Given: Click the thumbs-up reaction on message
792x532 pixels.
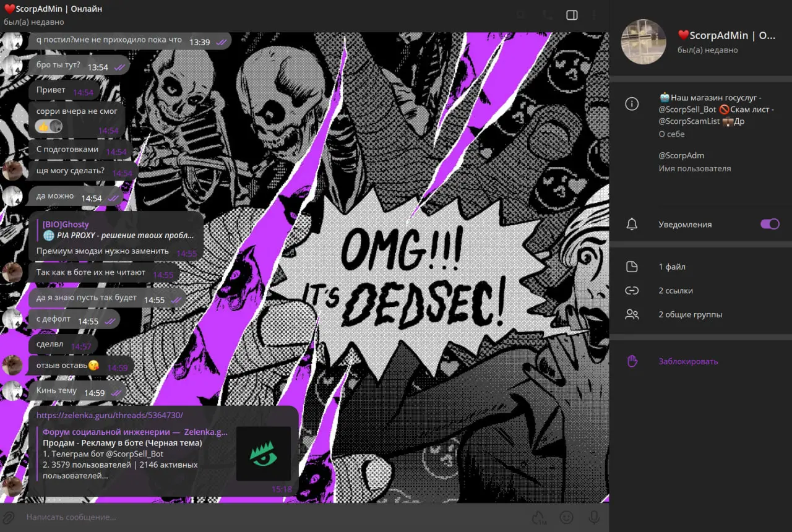Looking at the screenshot, I should click(x=49, y=126).
